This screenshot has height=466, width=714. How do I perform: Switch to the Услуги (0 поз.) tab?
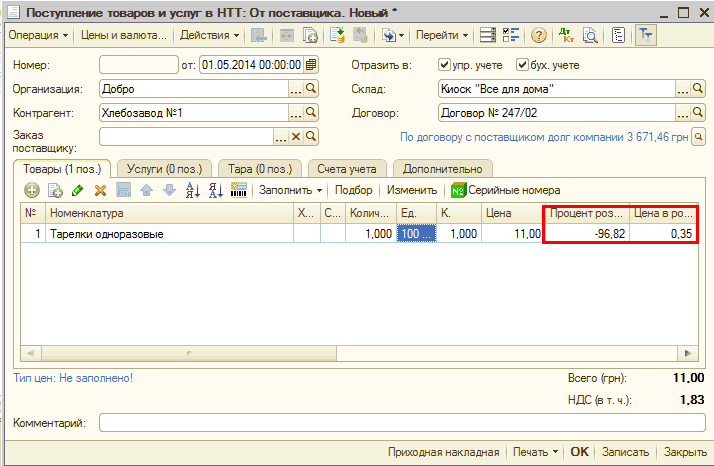click(x=164, y=169)
